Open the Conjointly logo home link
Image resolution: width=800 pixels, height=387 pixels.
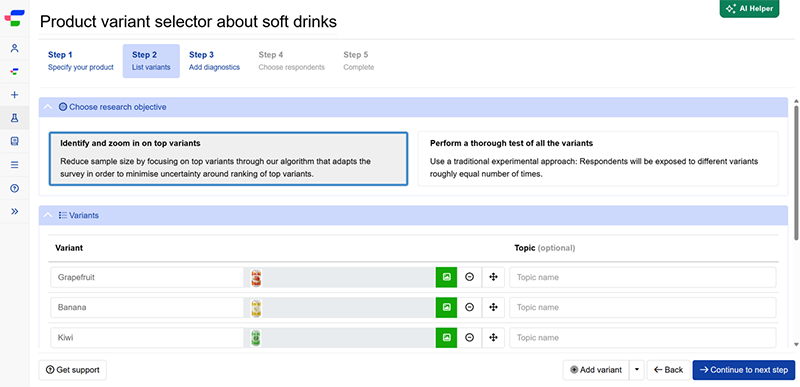coord(14,18)
